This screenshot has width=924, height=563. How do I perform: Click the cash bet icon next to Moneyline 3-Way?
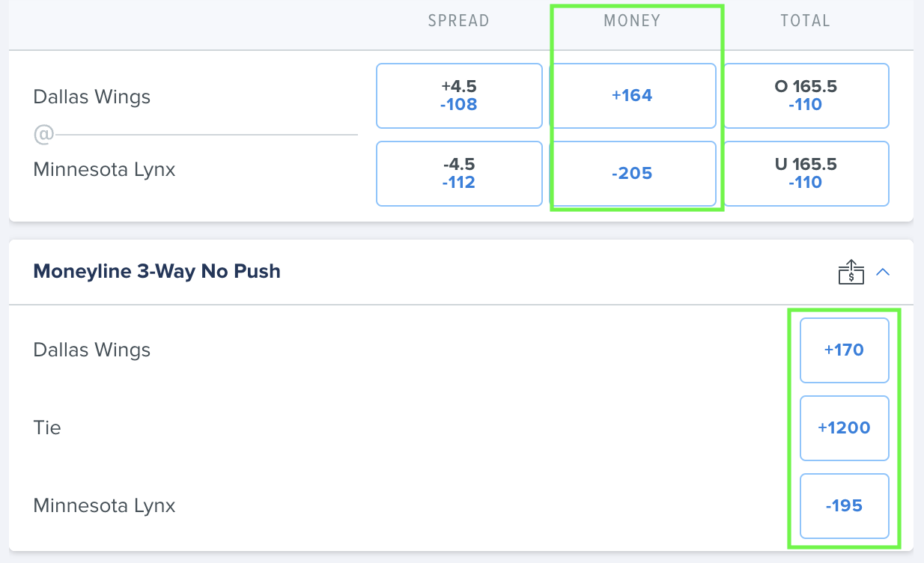pyautogui.click(x=851, y=273)
